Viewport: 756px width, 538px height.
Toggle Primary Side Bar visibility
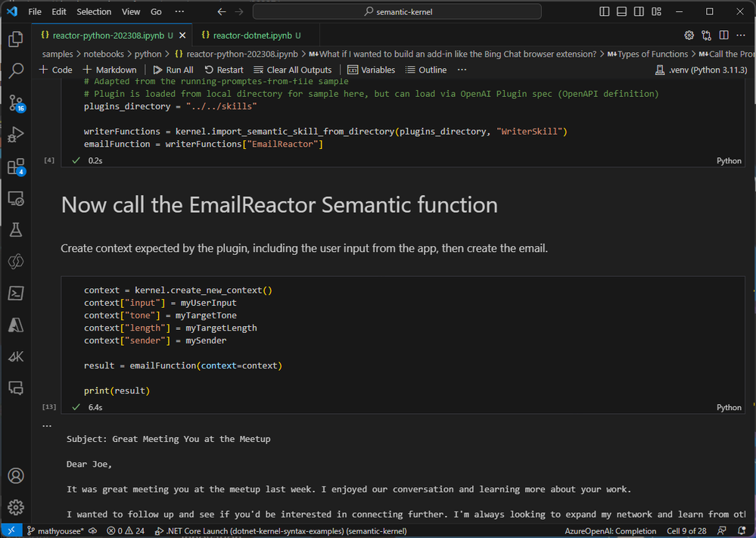click(604, 11)
